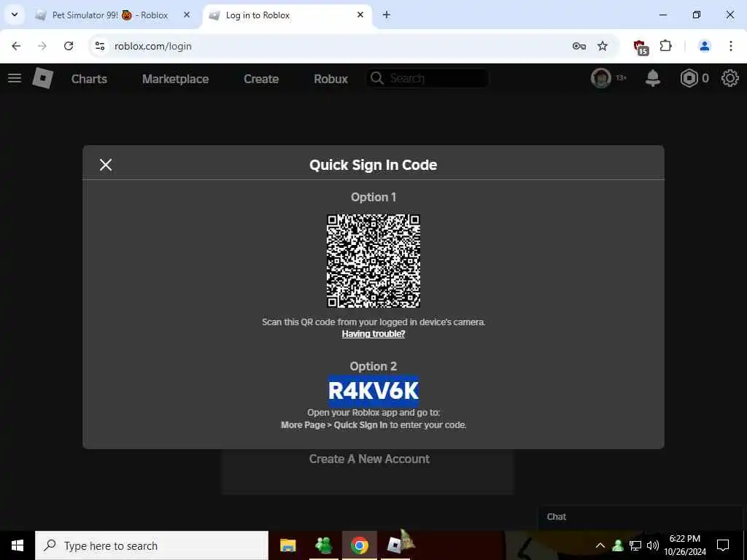The width and height of the screenshot is (747, 560).
Task: Open the Chrome profile icon
Action: click(704, 46)
